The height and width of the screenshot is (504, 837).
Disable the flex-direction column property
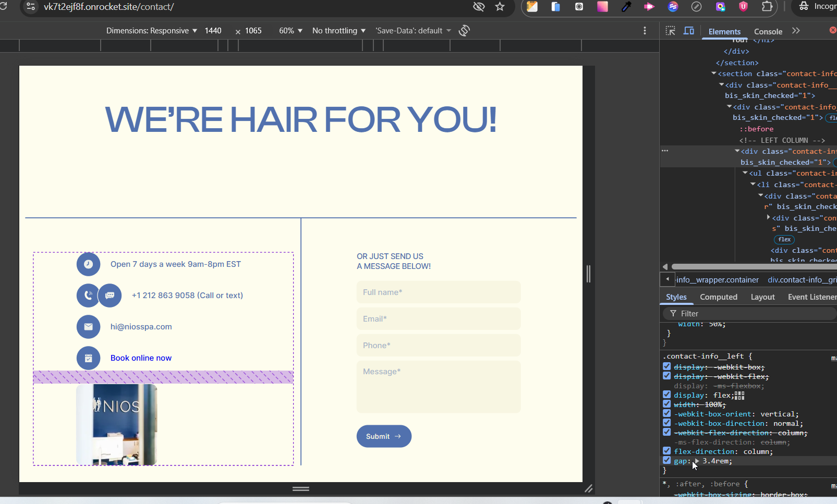point(666,451)
